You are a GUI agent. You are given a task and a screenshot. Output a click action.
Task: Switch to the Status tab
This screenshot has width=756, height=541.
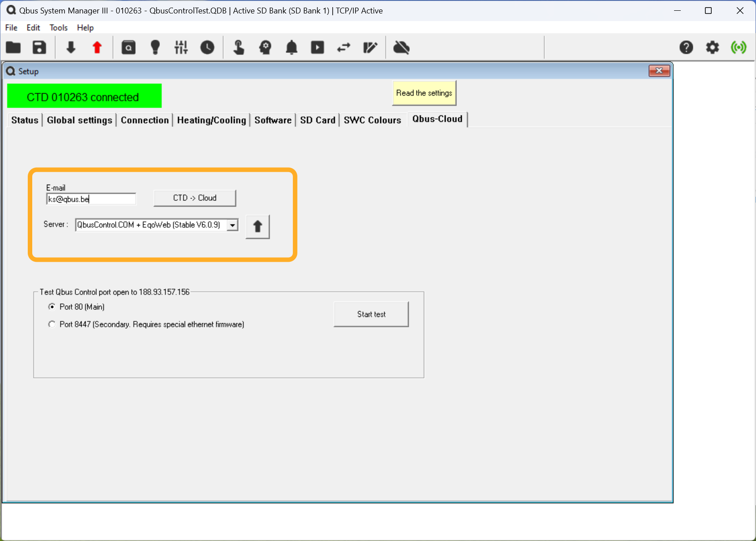point(25,120)
